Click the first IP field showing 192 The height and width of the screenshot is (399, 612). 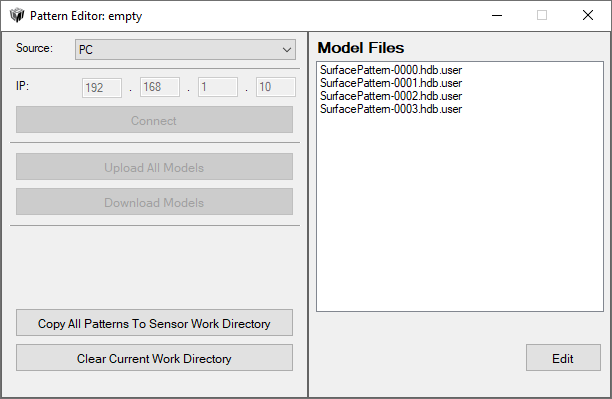click(102, 87)
